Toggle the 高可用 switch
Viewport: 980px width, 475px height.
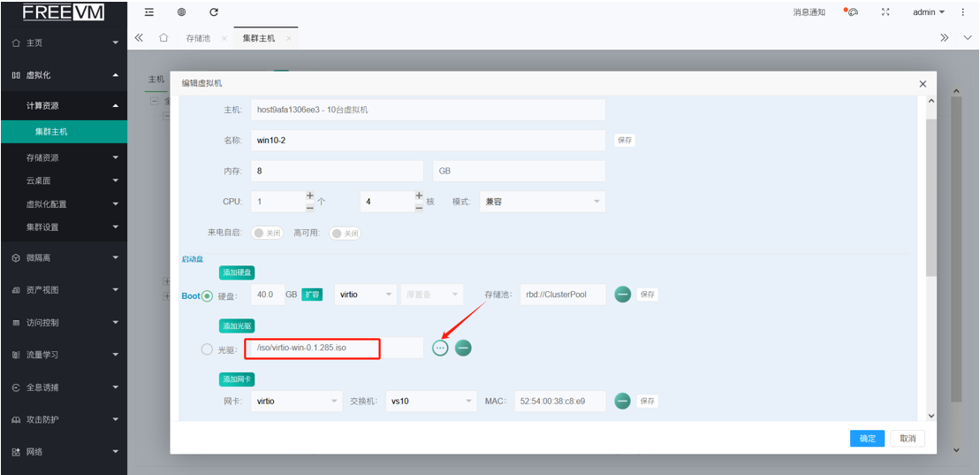click(x=346, y=234)
